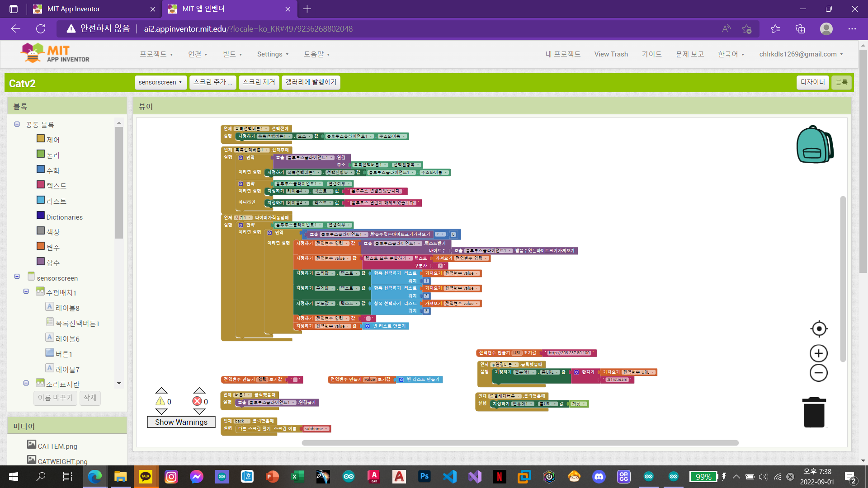
Task: Open the 수학 blocks drawer
Action: click(52, 169)
